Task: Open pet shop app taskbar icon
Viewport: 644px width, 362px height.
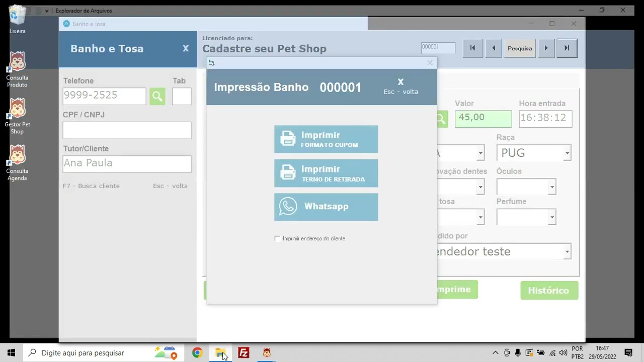Action: pos(267,353)
